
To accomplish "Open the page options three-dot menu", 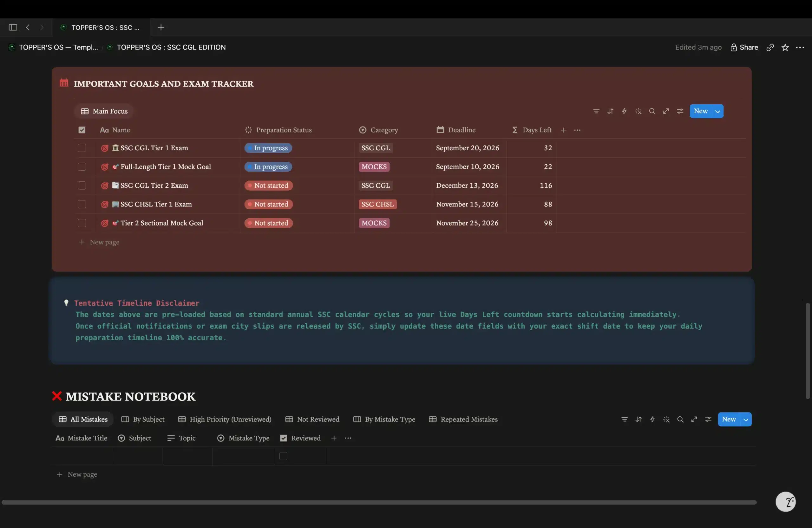I will click(x=800, y=48).
